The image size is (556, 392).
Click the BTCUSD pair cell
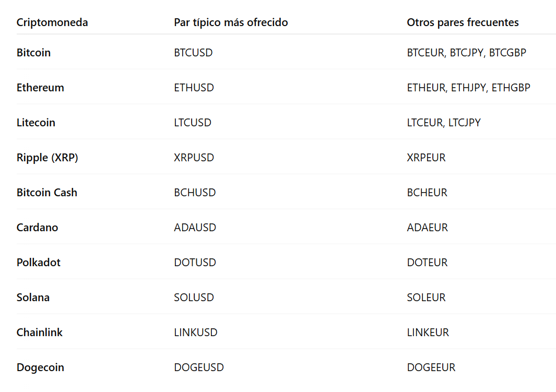(x=193, y=53)
